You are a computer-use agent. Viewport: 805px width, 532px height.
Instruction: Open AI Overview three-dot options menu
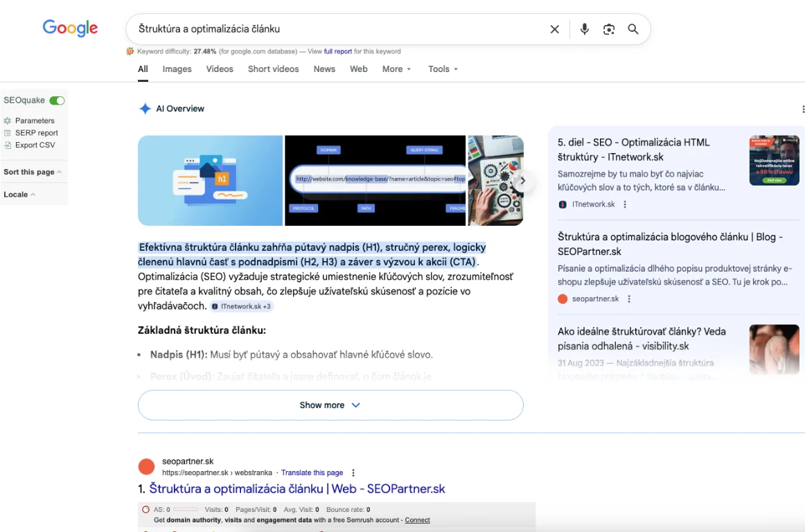point(802,109)
